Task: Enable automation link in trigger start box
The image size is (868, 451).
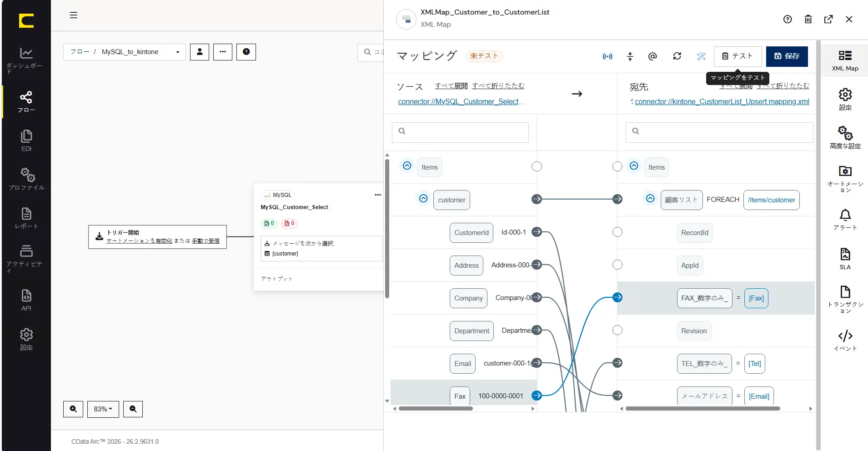Action: coord(139,241)
